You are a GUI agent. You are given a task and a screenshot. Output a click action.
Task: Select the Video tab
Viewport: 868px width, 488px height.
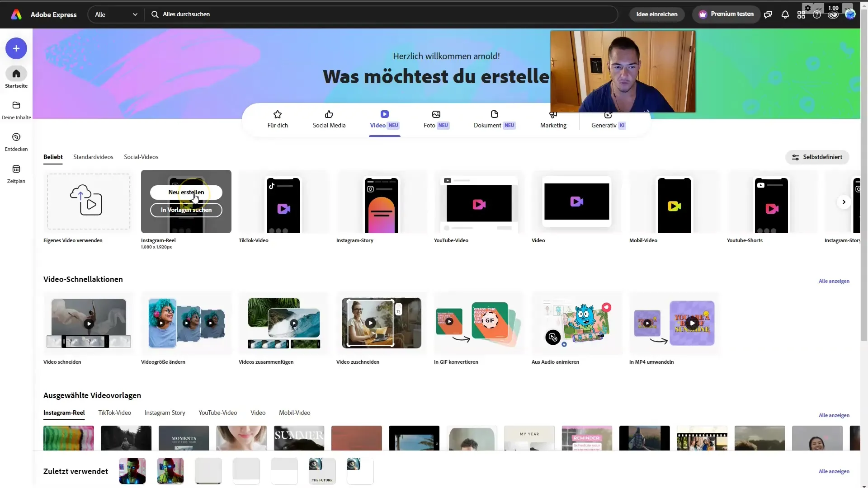pos(385,119)
